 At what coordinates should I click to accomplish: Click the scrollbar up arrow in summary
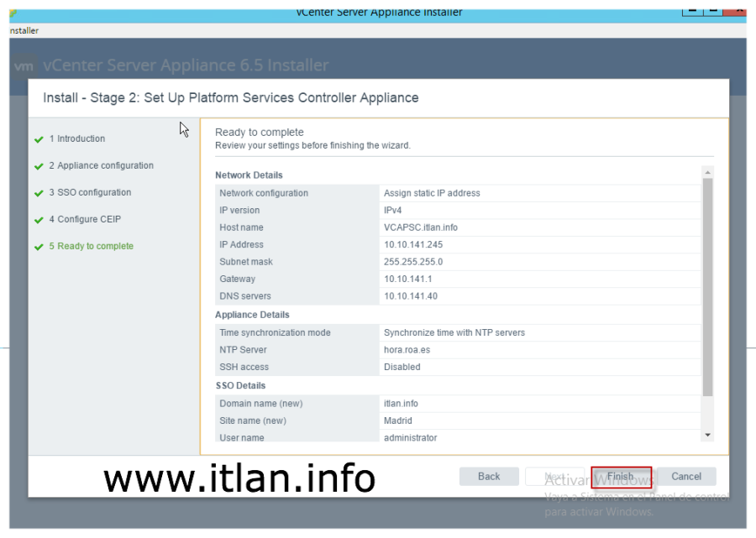tap(707, 172)
